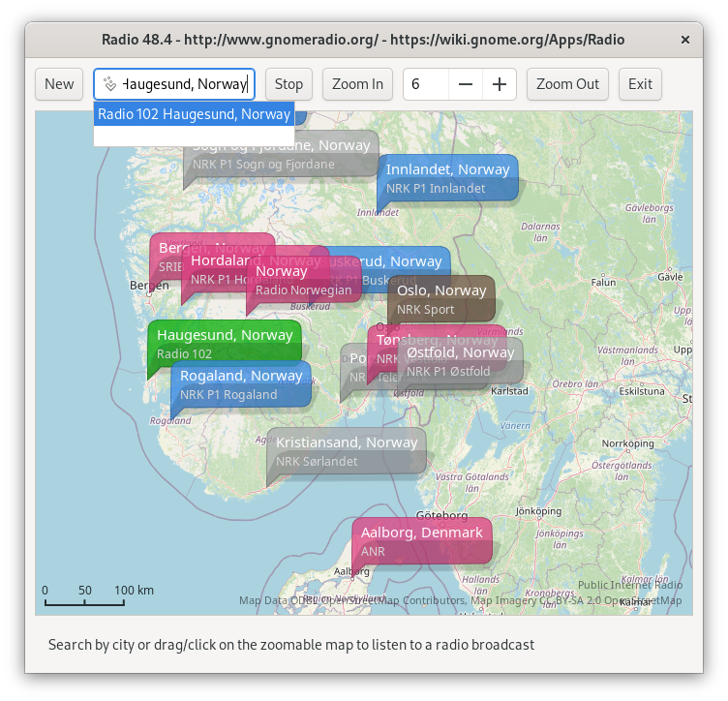Click the window title bar text
728x701 pixels.
[x=363, y=40]
